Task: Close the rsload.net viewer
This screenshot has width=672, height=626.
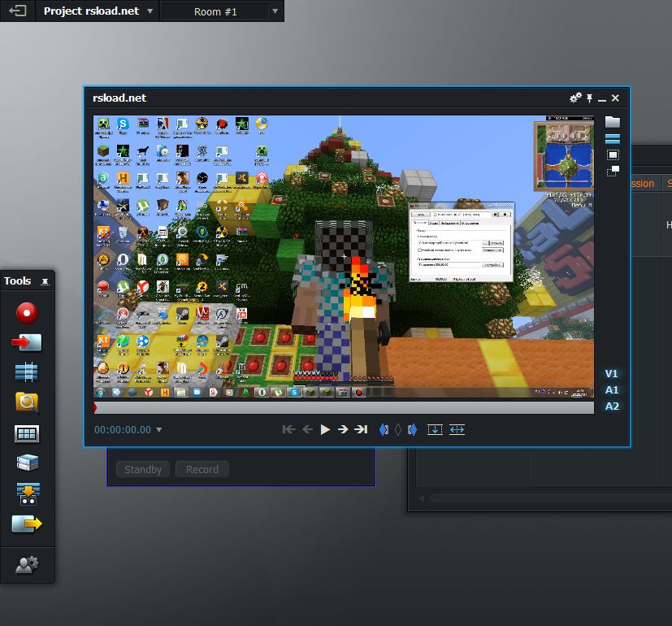Action: [x=615, y=98]
